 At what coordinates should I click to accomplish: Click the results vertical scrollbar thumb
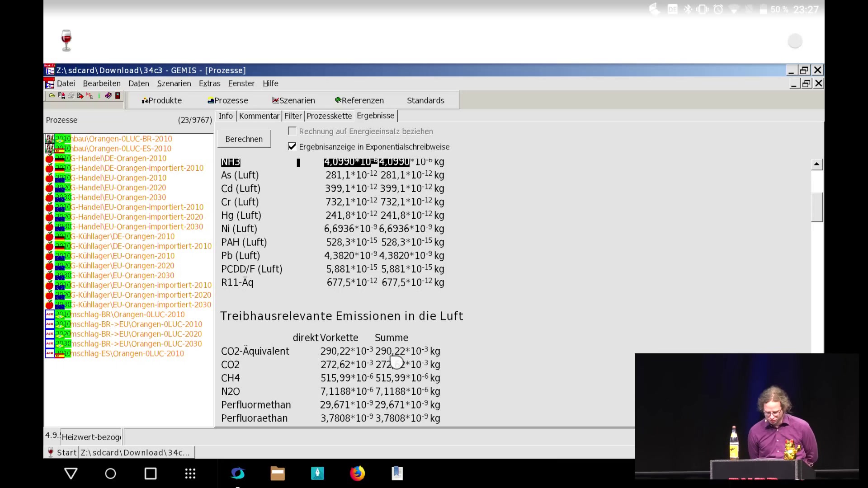tap(816, 207)
